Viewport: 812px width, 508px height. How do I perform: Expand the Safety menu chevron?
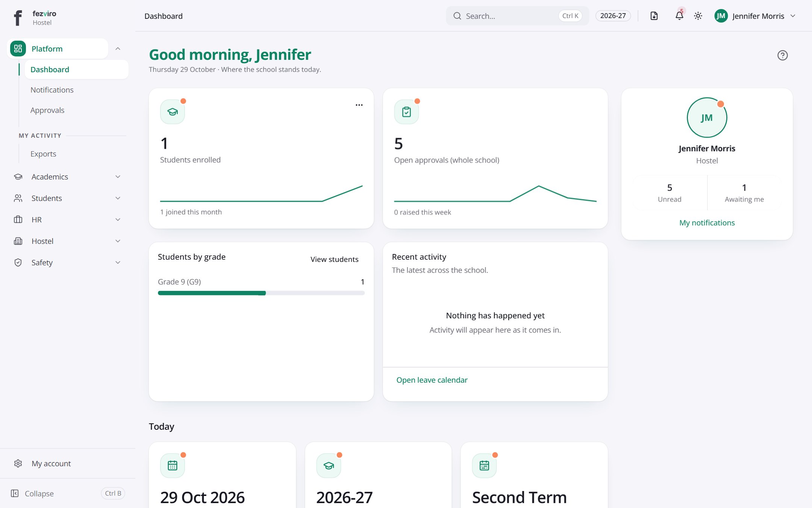[118, 263]
